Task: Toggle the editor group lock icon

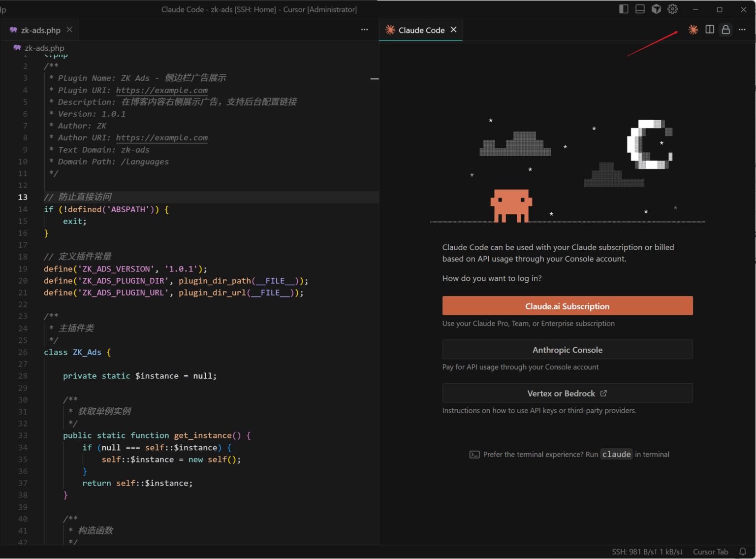Action: [725, 30]
